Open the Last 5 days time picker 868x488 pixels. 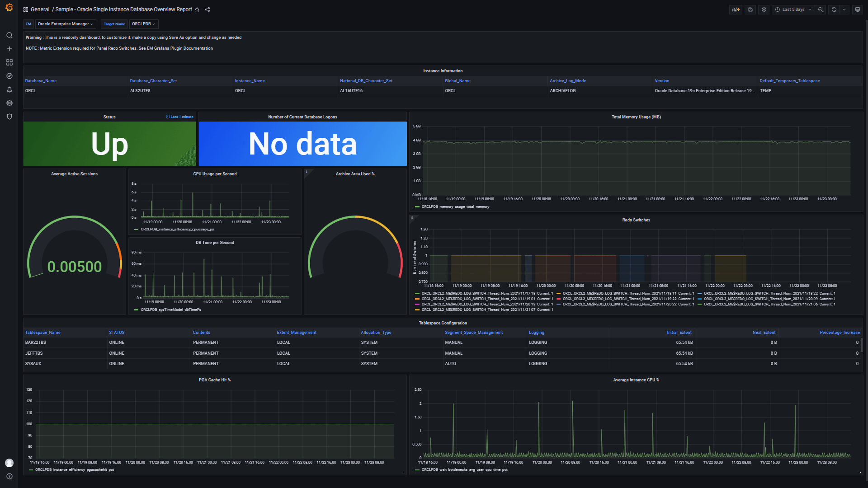click(x=792, y=9)
